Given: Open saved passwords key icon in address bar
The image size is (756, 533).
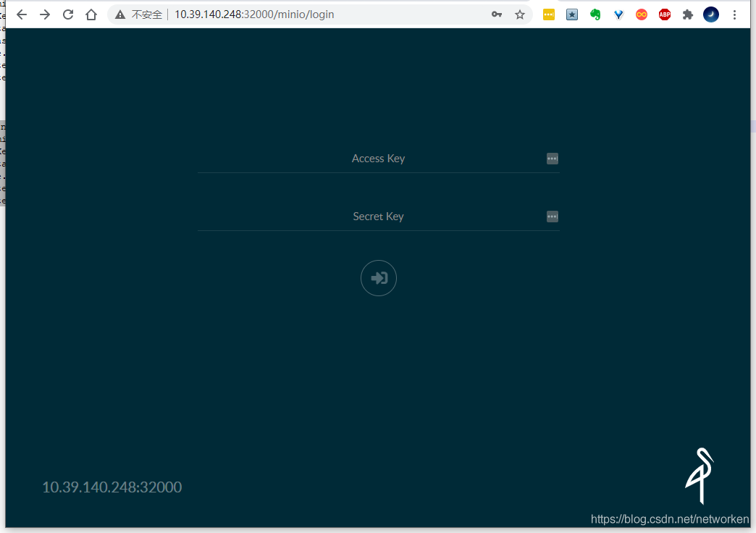Looking at the screenshot, I should point(497,14).
